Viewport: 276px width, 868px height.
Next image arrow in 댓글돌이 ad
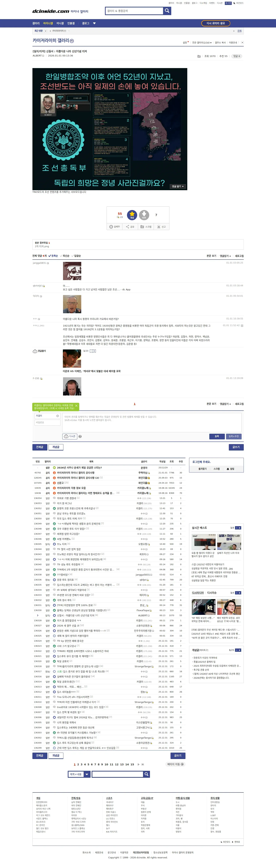pos(95,351)
